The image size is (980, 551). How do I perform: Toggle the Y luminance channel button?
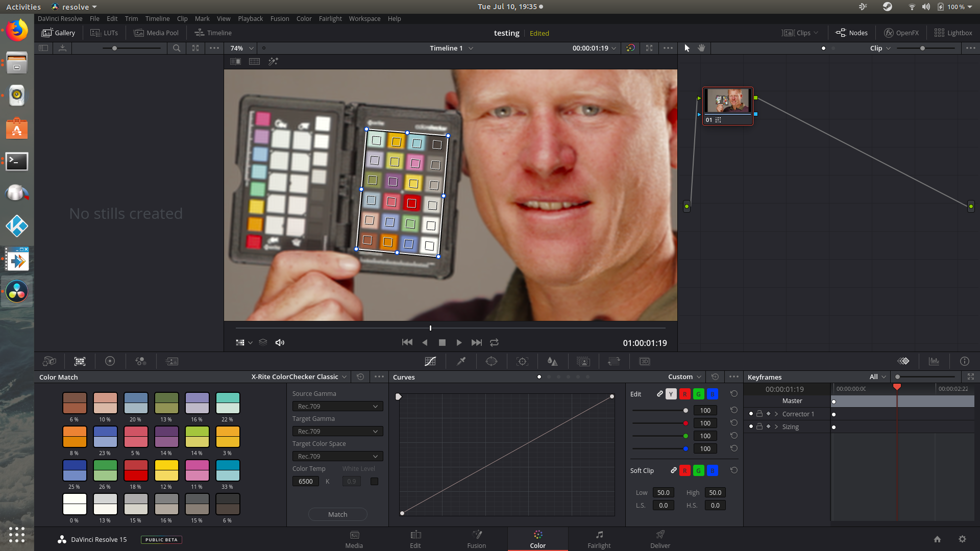click(x=670, y=394)
